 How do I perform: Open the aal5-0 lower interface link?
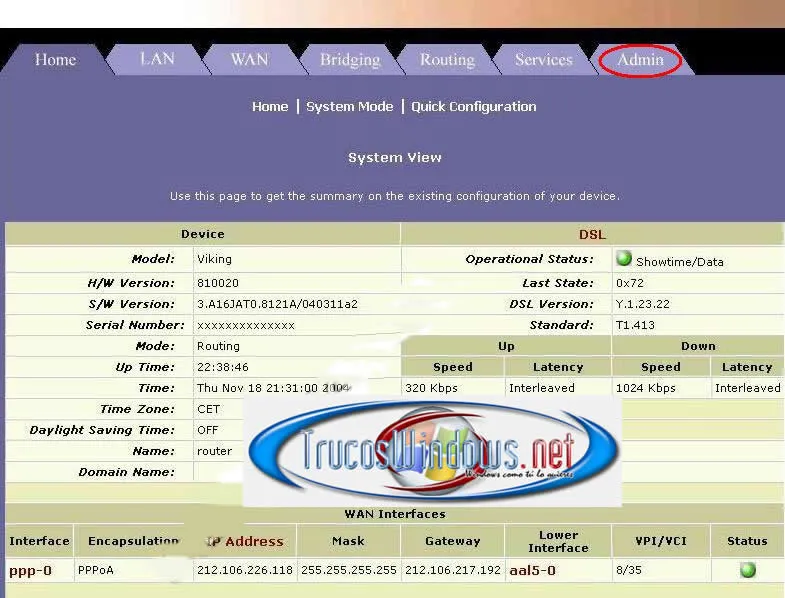[x=532, y=571]
